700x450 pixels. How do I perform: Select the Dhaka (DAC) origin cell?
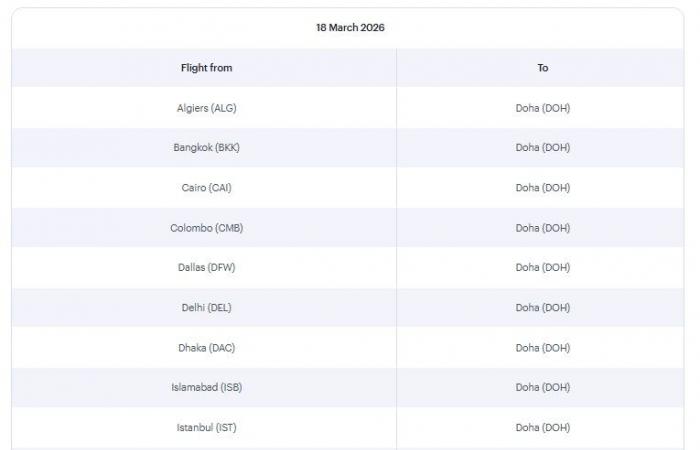tap(206, 348)
